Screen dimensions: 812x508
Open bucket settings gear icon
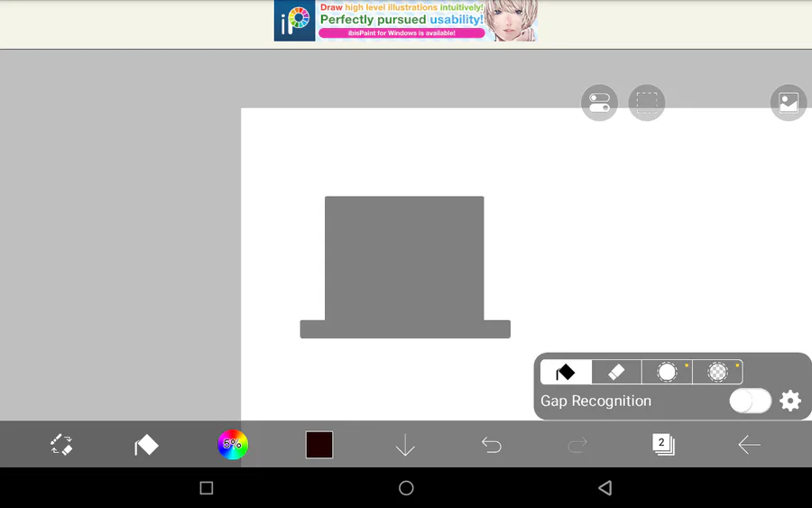click(790, 401)
